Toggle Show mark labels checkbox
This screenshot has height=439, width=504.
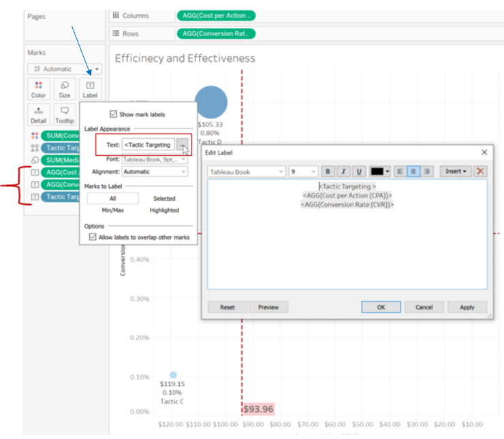coord(113,114)
